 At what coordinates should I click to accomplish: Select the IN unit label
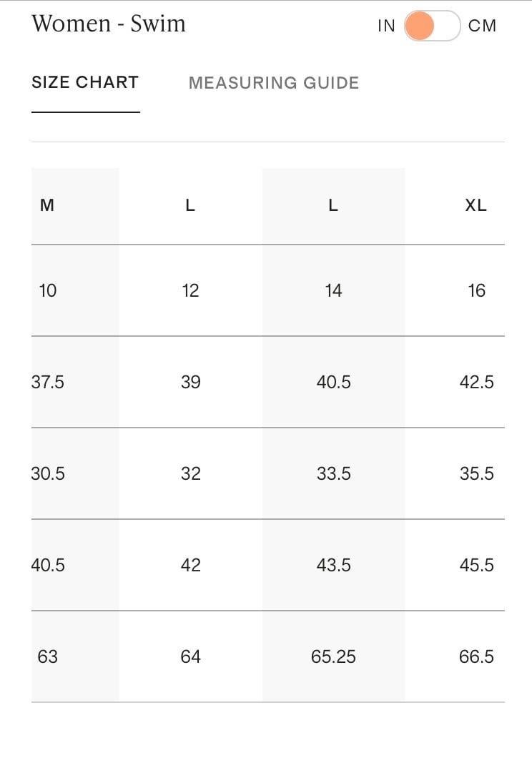[386, 26]
